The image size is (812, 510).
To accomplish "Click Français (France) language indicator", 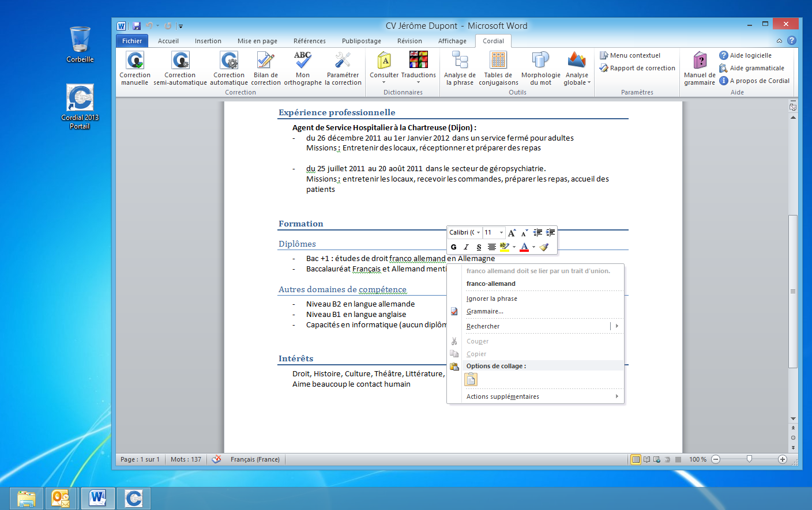I will point(255,459).
